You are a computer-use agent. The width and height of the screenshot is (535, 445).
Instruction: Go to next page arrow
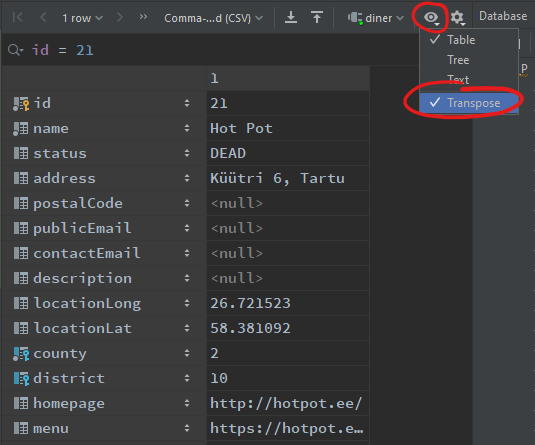[119, 17]
